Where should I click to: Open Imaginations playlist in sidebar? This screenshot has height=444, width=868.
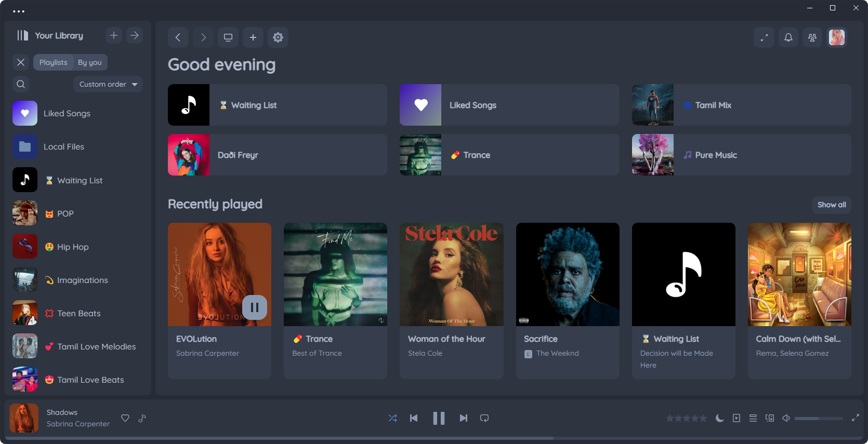tap(78, 279)
